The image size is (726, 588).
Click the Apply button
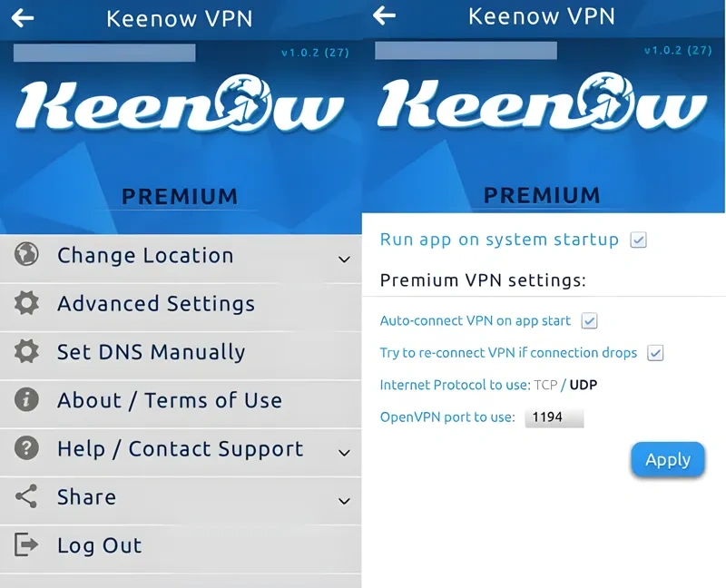coord(668,459)
